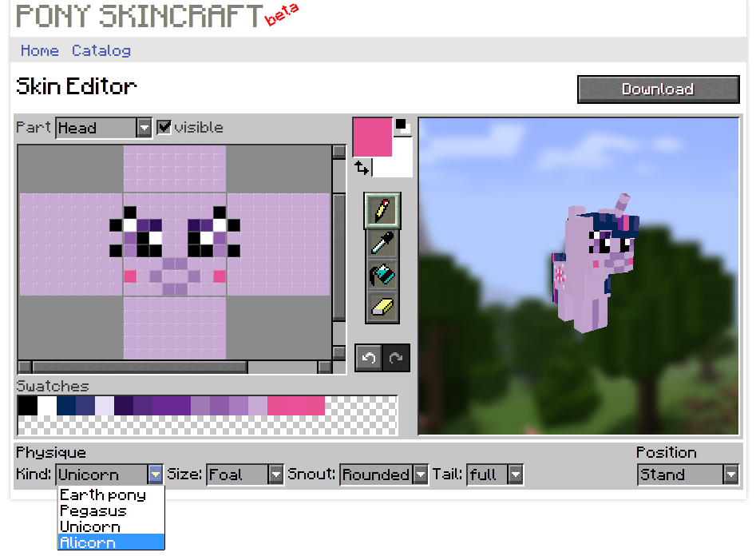Click the canvas scroll left arrow
This screenshot has height=556, width=756.
coord(25,367)
